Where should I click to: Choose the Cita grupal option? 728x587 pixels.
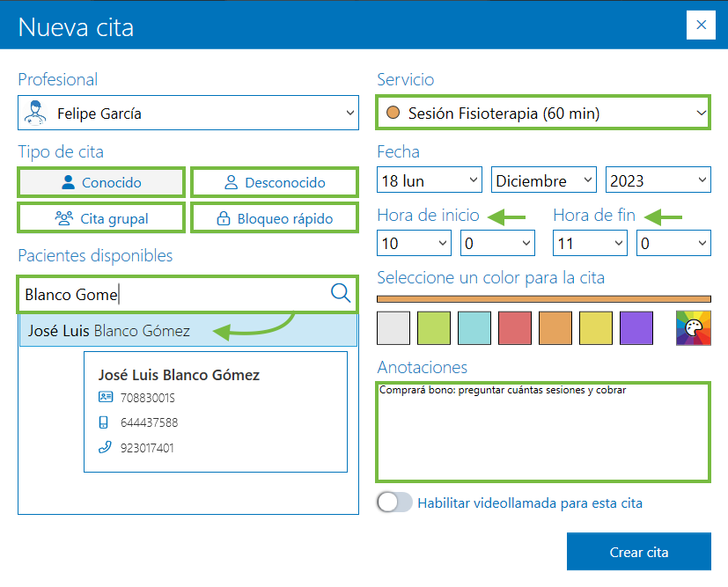pyautogui.click(x=101, y=218)
